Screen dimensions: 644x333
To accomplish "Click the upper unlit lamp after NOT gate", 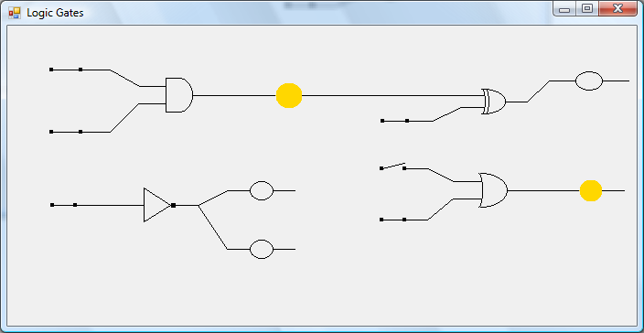I will [x=262, y=190].
